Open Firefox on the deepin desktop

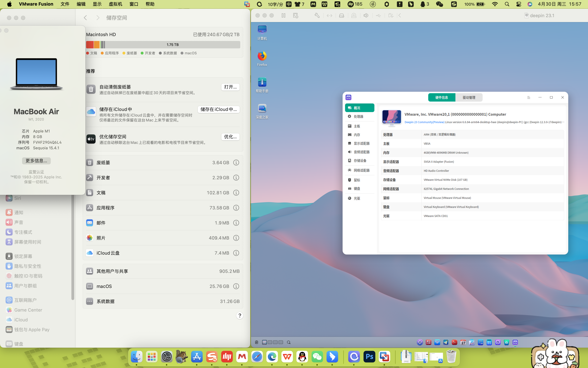(x=262, y=59)
